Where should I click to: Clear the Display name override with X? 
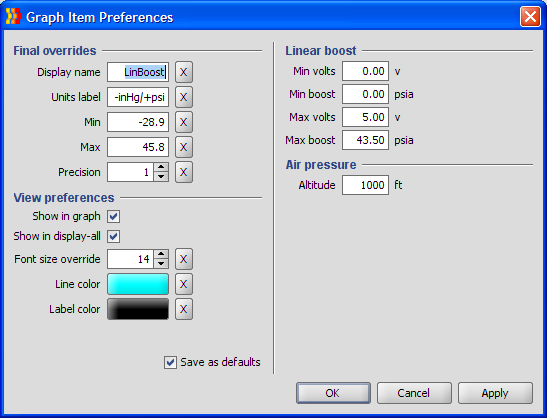coord(183,72)
